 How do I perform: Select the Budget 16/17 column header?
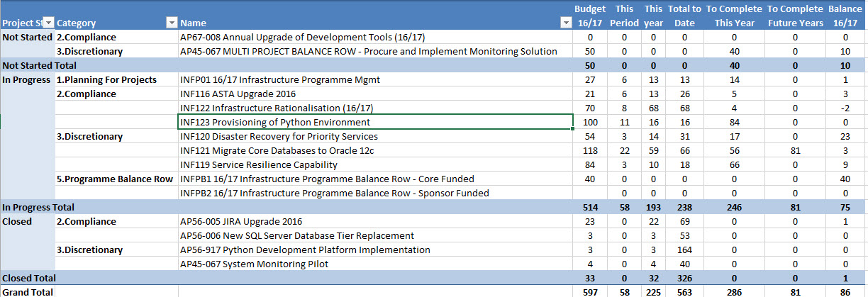590,16
